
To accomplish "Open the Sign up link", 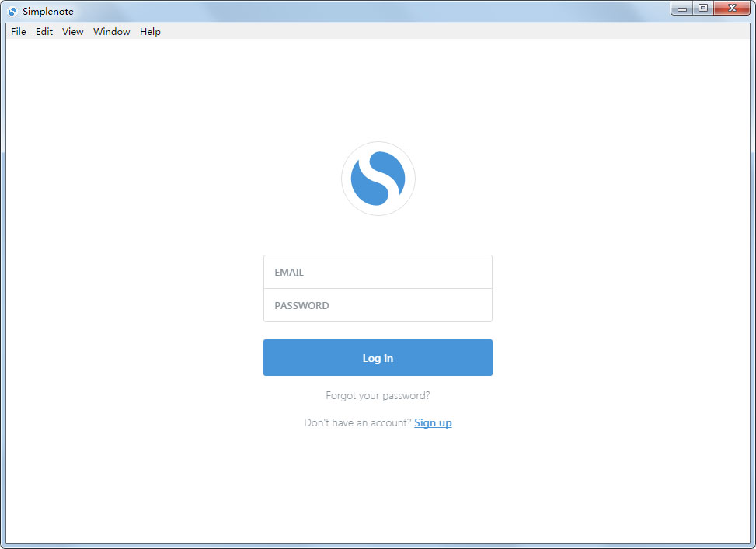I will pos(433,422).
